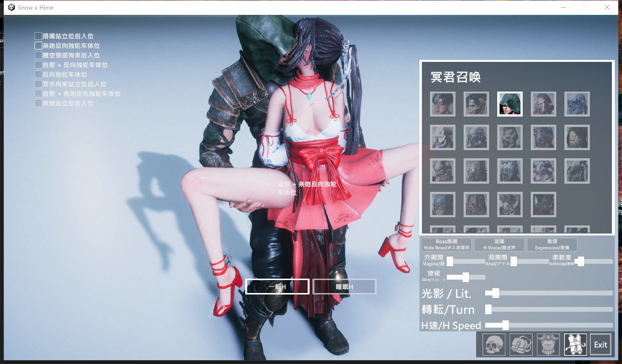Open the backpack icon panel

click(521, 345)
